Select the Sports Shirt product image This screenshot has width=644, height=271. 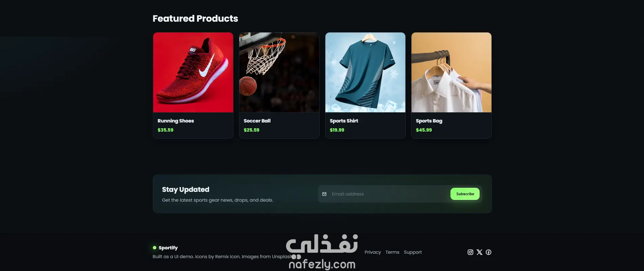(x=365, y=72)
